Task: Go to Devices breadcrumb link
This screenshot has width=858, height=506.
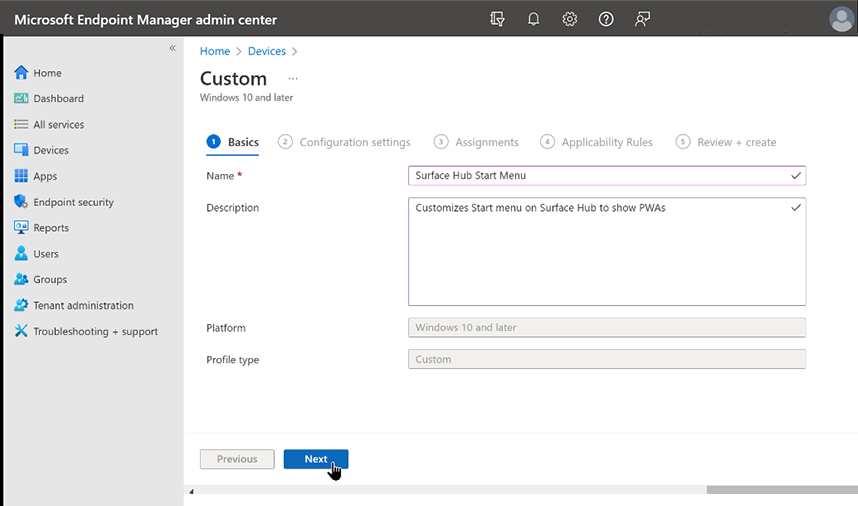Action: (x=266, y=51)
